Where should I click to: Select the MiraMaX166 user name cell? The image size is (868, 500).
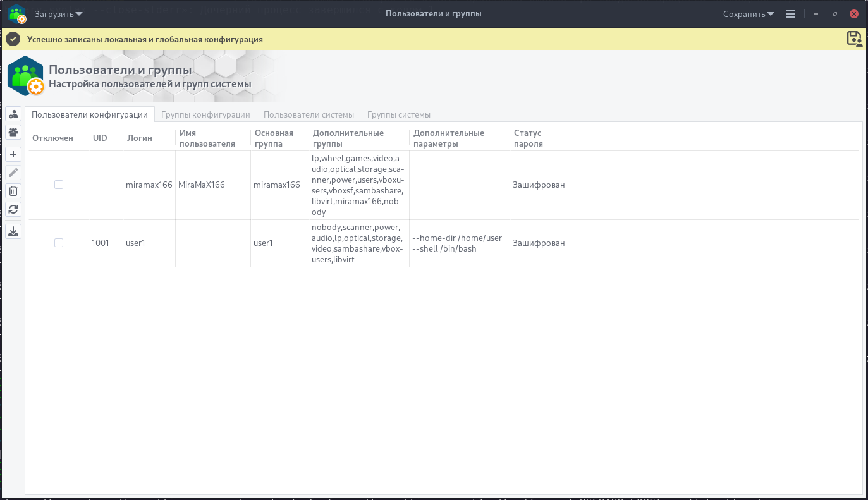[x=202, y=185]
